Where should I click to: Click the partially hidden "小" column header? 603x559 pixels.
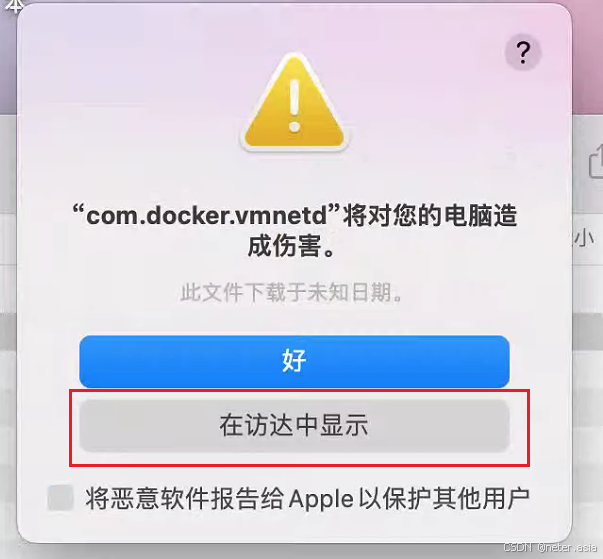(x=584, y=238)
